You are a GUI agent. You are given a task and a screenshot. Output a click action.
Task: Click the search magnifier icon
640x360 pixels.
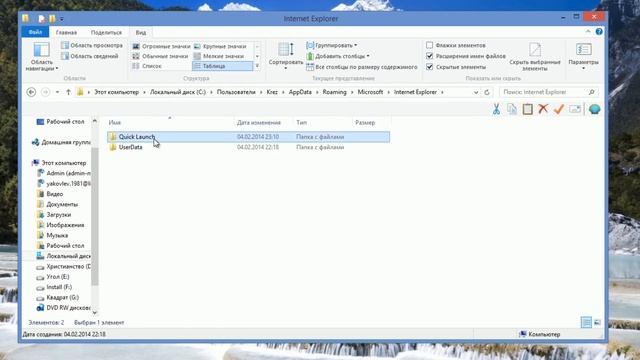pyautogui.click(x=591, y=92)
